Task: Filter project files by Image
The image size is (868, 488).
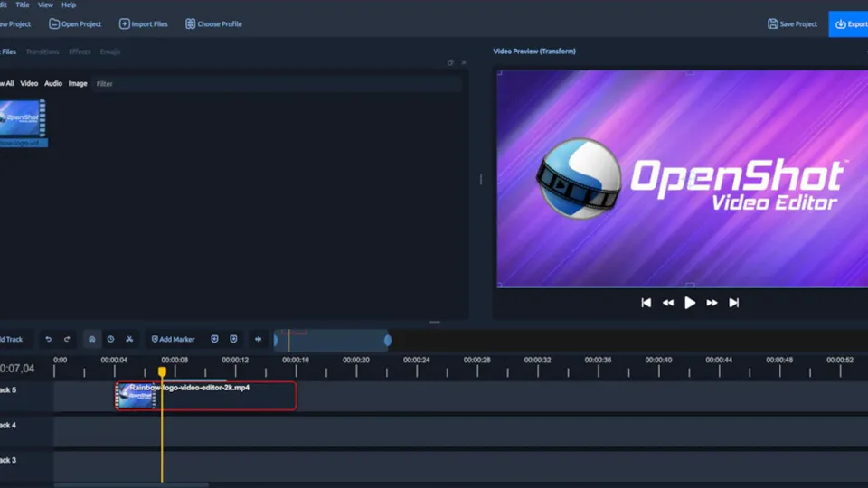Action: [78, 83]
